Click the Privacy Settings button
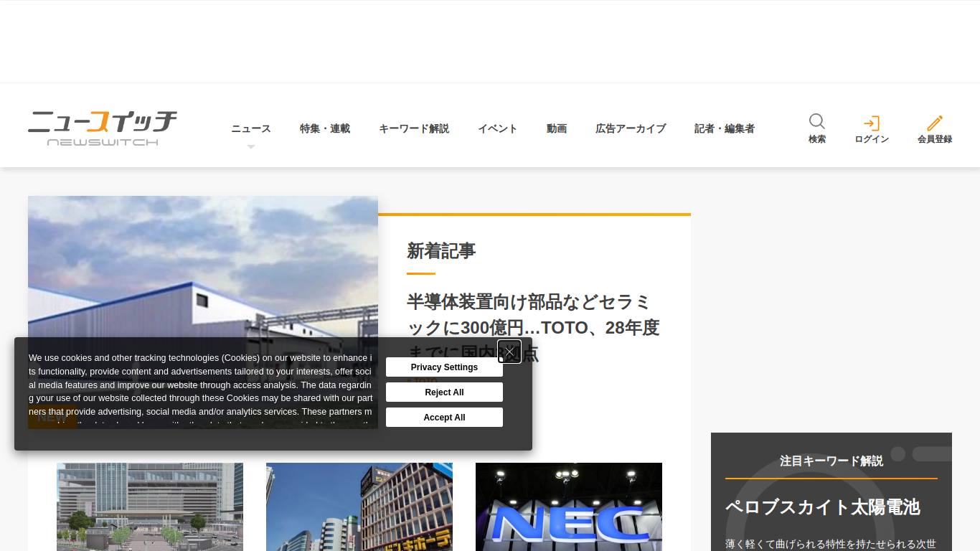This screenshot has height=551, width=980. click(444, 367)
